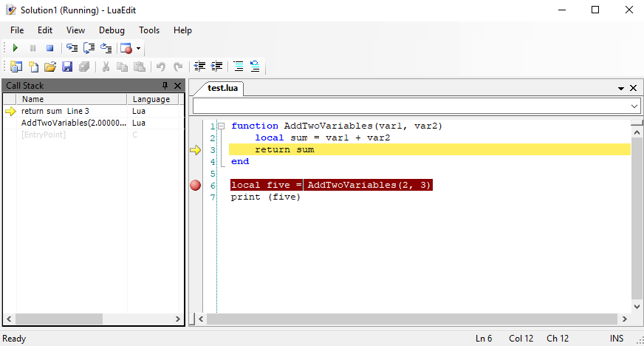Open the function navigation combo box
Screen dimensions: 644x346
[416, 106]
